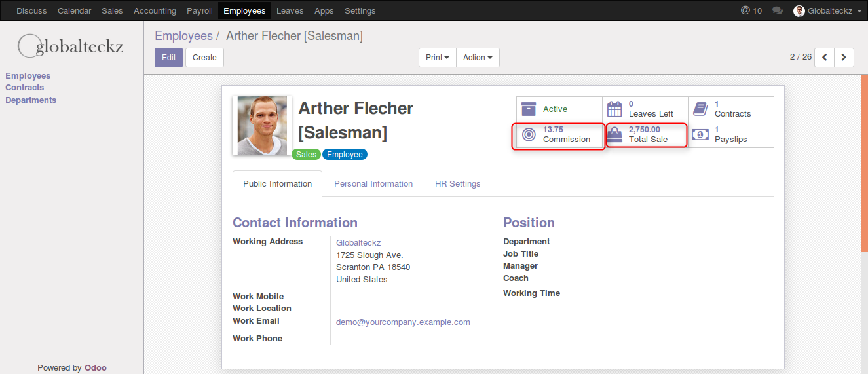Image resolution: width=868 pixels, height=374 pixels.
Task: Click the Commission target icon
Action: [x=529, y=135]
